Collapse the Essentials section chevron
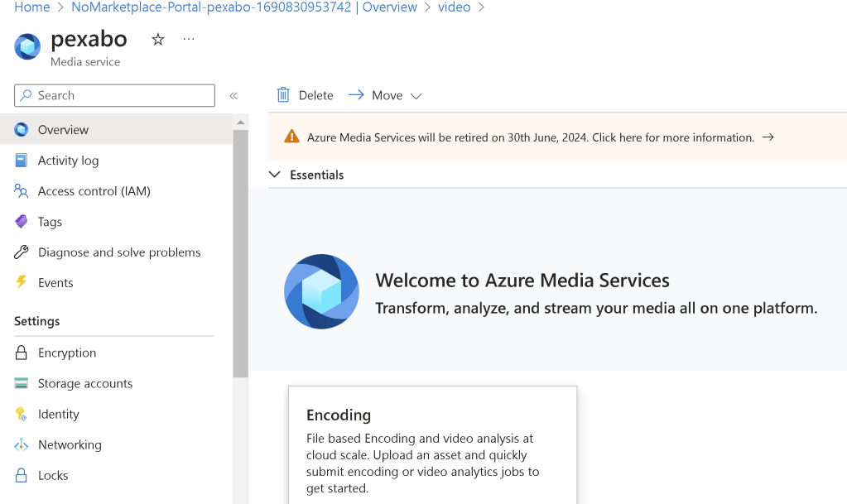The width and height of the screenshot is (847, 504). click(275, 175)
